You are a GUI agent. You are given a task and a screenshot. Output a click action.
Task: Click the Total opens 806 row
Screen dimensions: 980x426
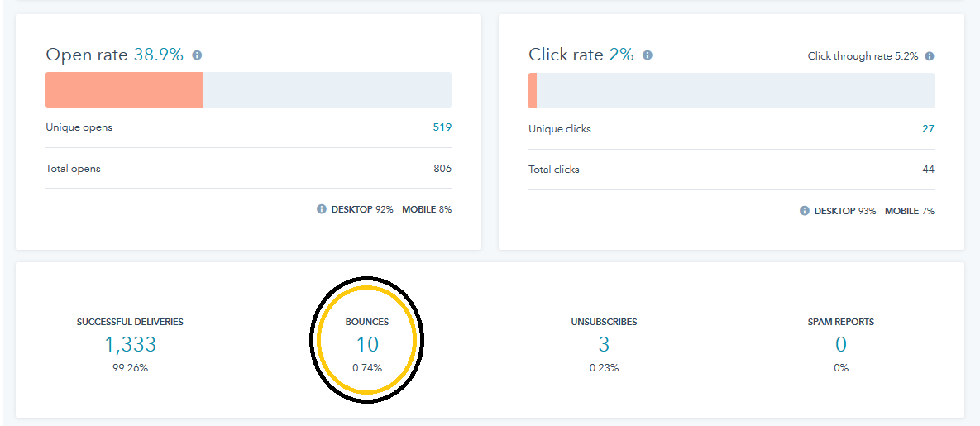248,169
